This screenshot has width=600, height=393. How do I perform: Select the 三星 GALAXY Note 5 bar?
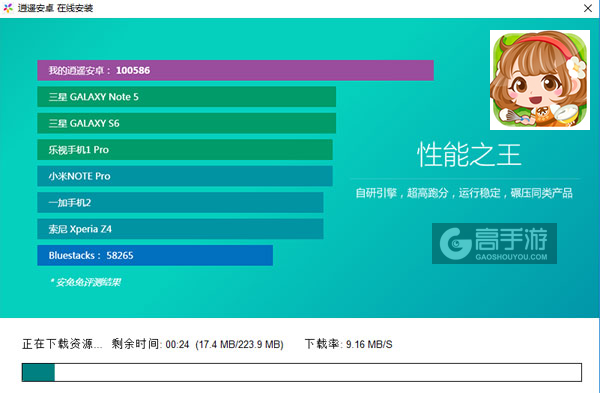tap(186, 97)
